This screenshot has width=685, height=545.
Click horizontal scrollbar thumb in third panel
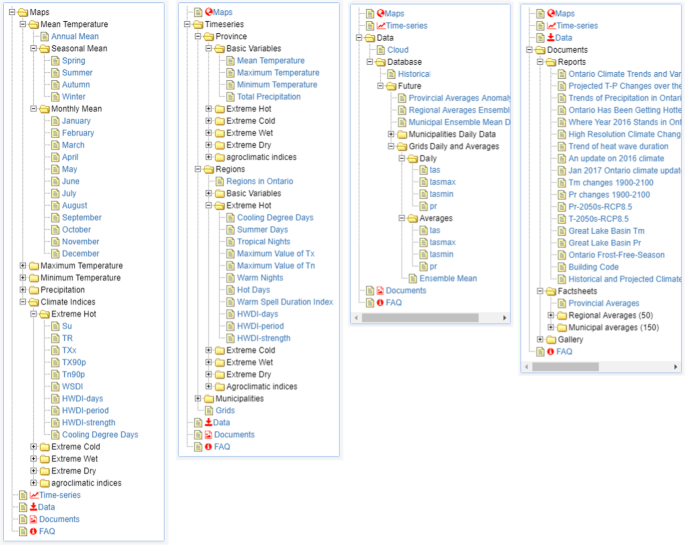point(420,318)
